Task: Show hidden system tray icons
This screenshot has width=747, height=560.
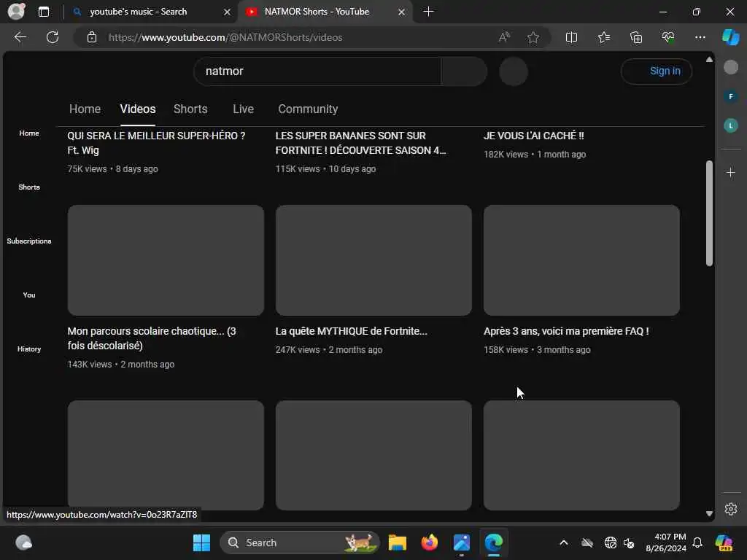Action: tap(564, 542)
